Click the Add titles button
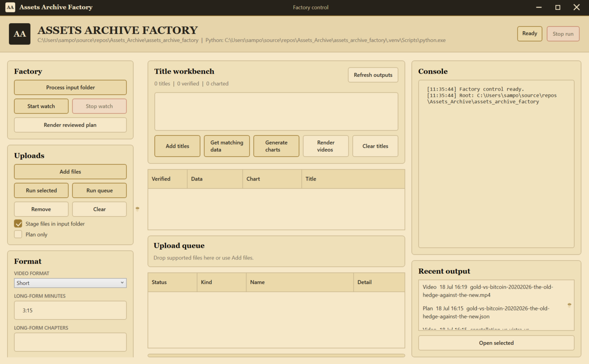The width and height of the screenshot is (589, 364). coord(178,146)
